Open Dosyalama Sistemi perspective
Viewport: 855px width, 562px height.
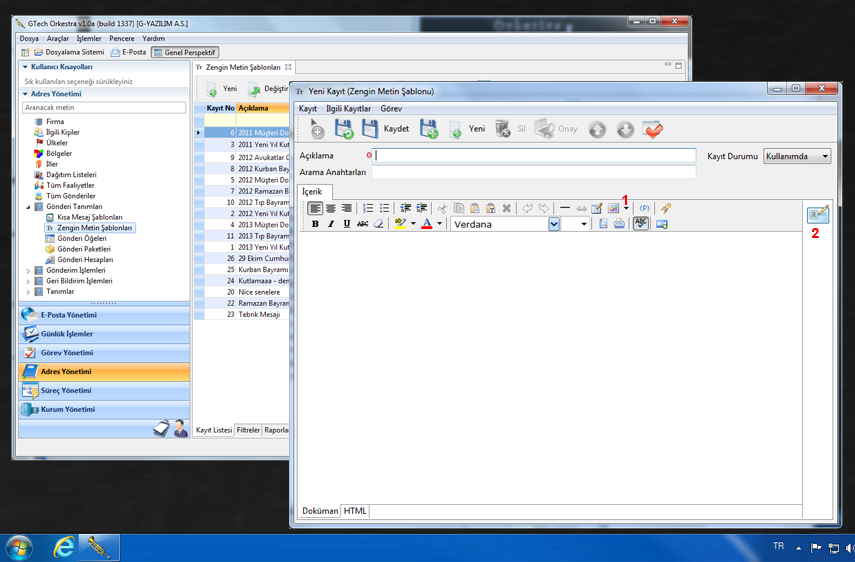pos(69,52)
